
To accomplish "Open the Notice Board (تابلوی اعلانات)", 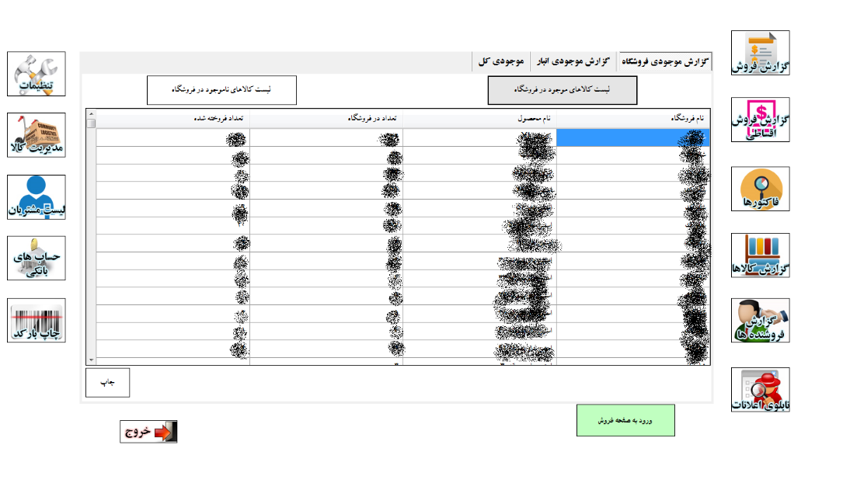I will tap(760, 390).
